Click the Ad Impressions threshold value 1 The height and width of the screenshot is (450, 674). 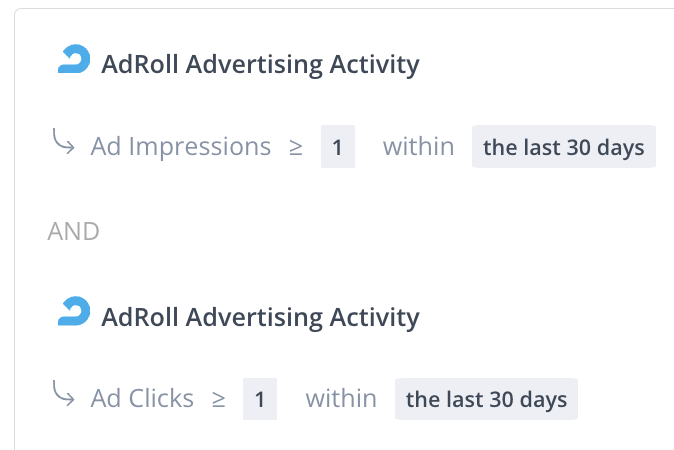[x=338, y=148]
